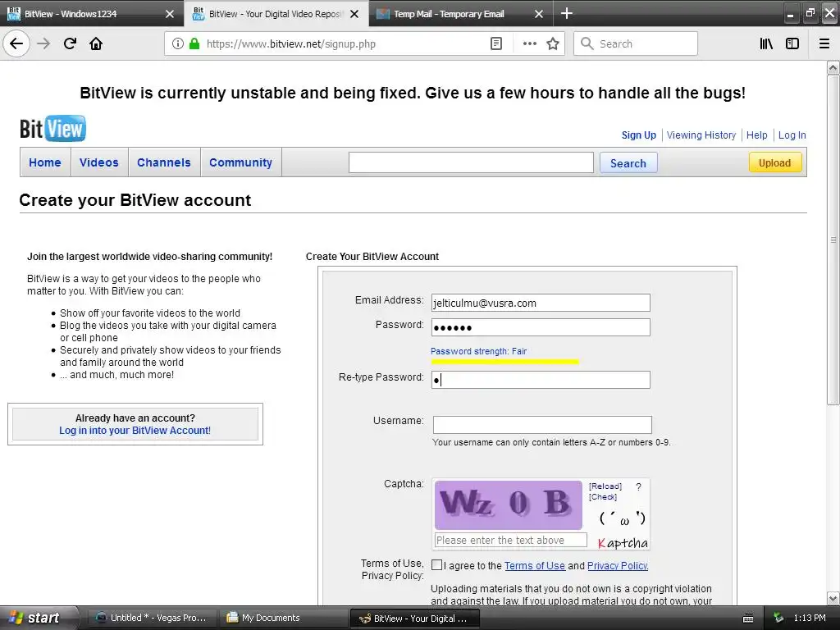Image resolution: width=840 pixels, height=630 pixels.
Task: Toggle reader view icon in address bar
Action: click(496, 44)
